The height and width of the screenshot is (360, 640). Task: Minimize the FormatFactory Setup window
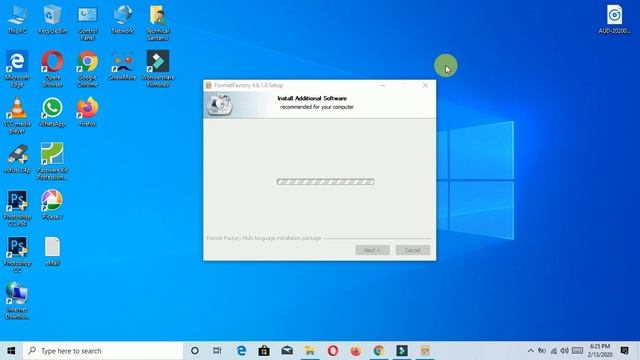[x=382, y=85]
